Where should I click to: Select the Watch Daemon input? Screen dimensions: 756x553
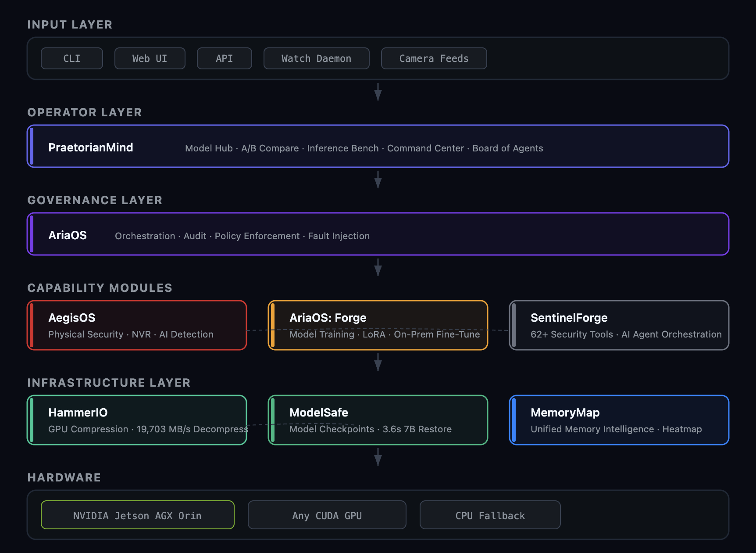(316, 58)
